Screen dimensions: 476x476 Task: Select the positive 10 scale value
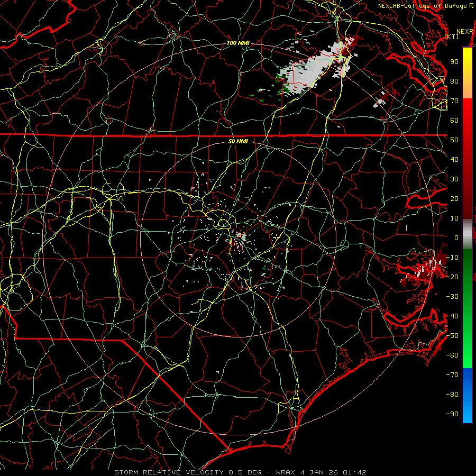(454, 218)
